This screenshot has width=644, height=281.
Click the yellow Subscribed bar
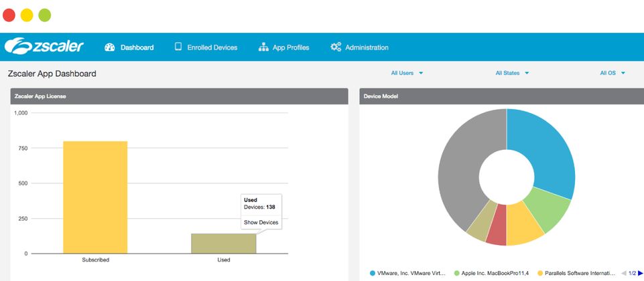(95, 197)
